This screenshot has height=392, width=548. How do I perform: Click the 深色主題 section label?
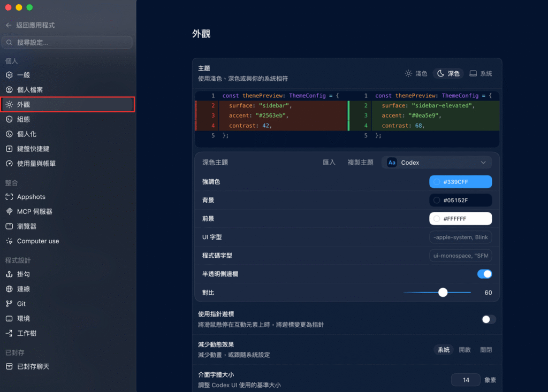tap(215, 163)
